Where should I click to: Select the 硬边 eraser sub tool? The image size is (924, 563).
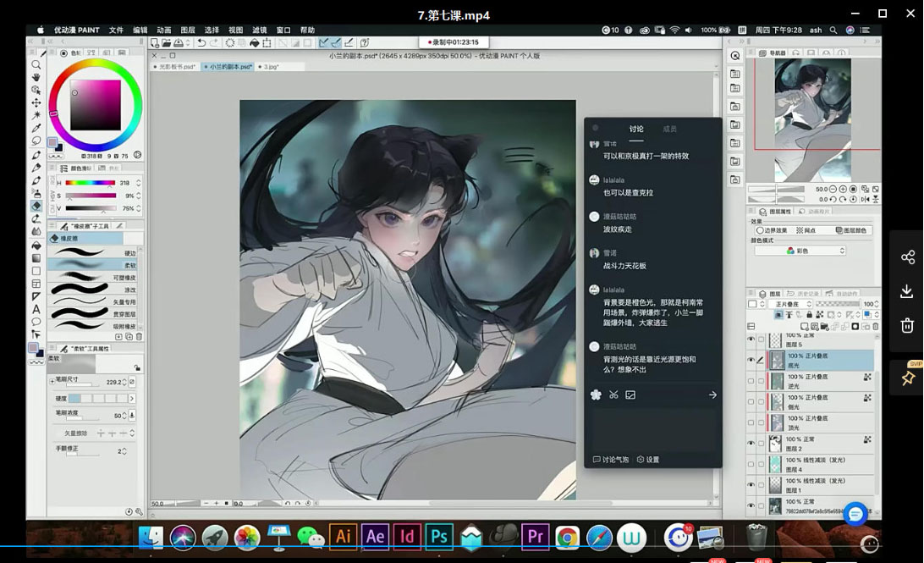tap(94, 252)
